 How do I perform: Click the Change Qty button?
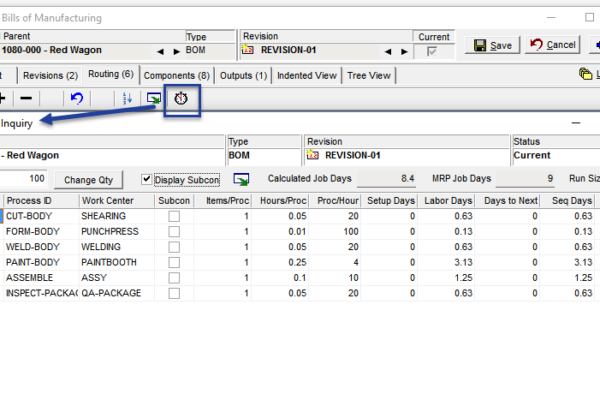[88, 180]
